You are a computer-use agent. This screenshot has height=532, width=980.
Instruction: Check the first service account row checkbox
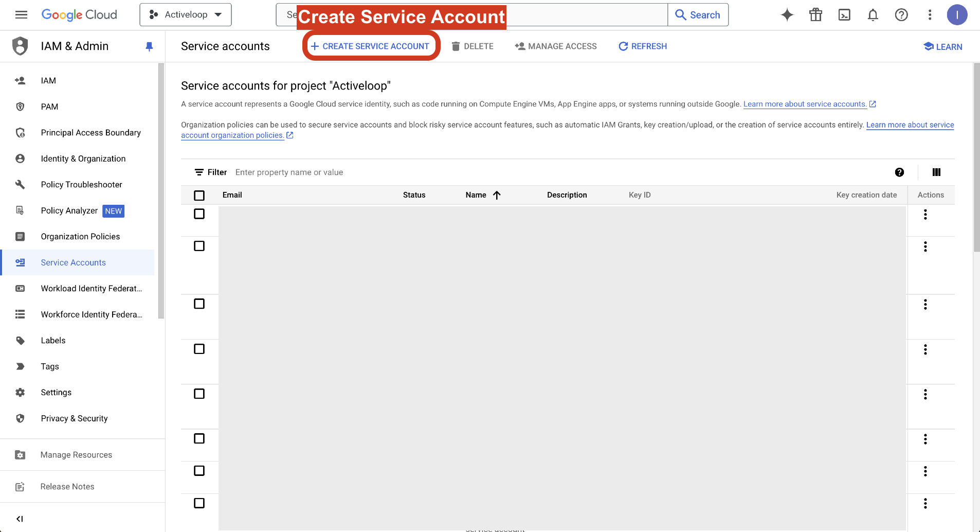click(x=199, y=214)
